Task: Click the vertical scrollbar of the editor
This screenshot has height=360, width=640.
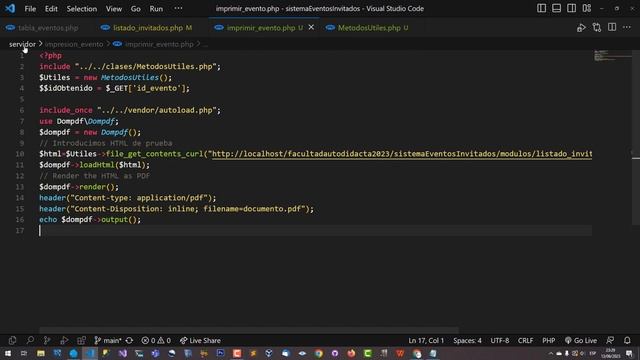Action: (x=636, y=139)
